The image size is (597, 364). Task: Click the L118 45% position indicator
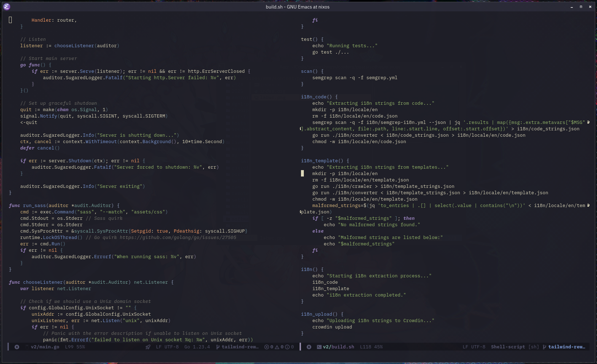371,347
